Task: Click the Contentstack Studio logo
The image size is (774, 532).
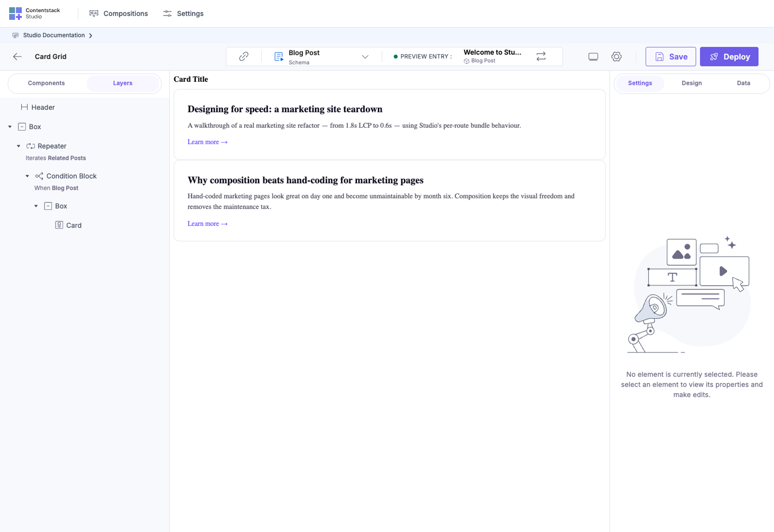Action: 35,13
